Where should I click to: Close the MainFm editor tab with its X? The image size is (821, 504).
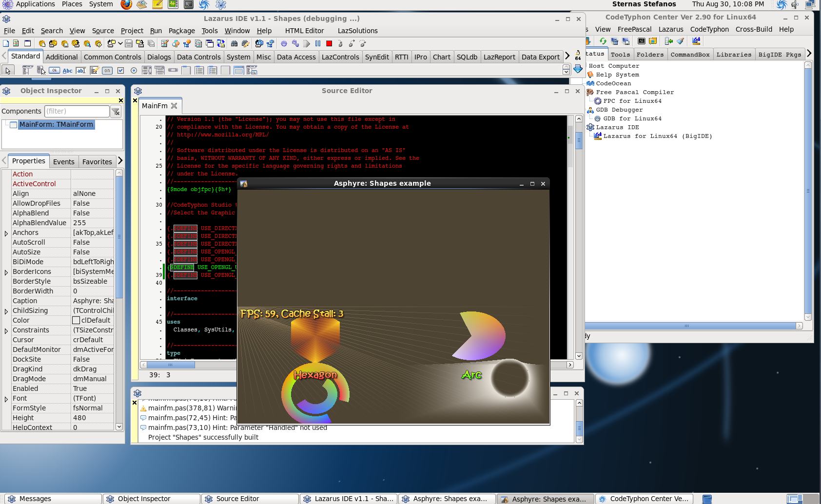click(174, 106)
